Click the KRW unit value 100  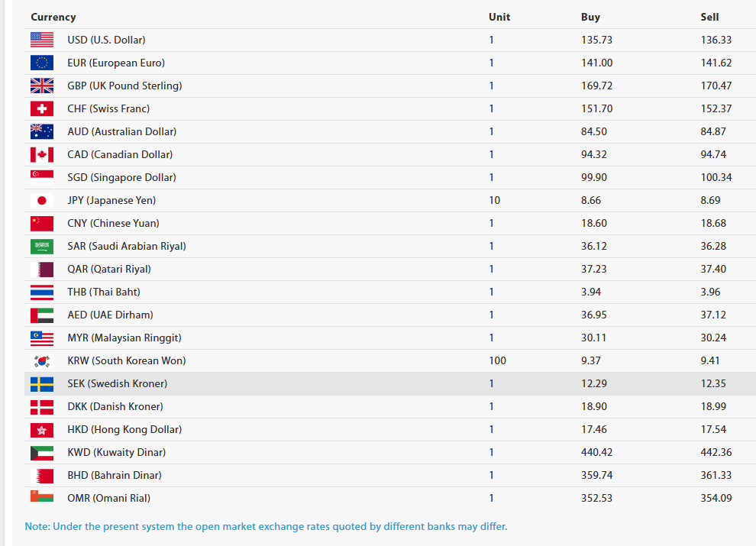497,360
